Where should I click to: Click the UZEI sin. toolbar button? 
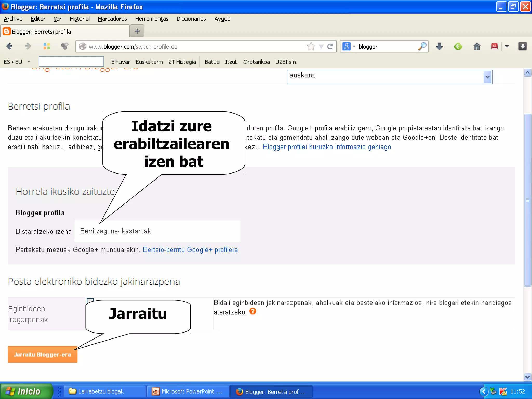(x=286, y=62)
